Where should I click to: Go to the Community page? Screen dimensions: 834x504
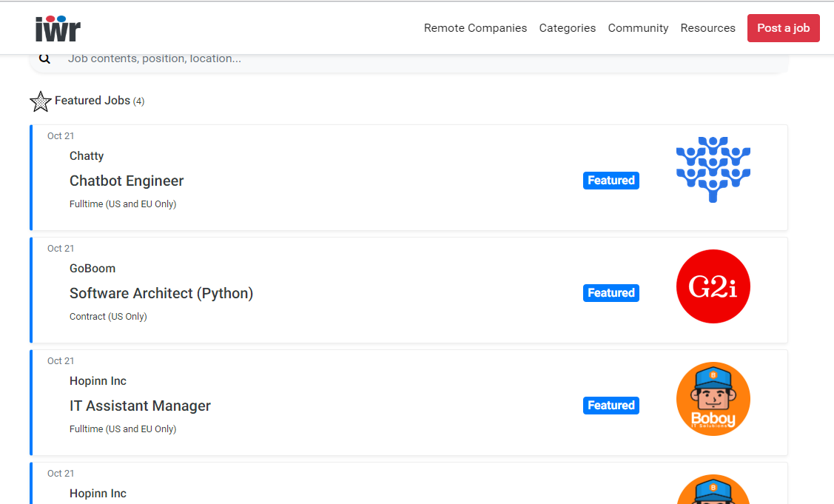point(638,28)
